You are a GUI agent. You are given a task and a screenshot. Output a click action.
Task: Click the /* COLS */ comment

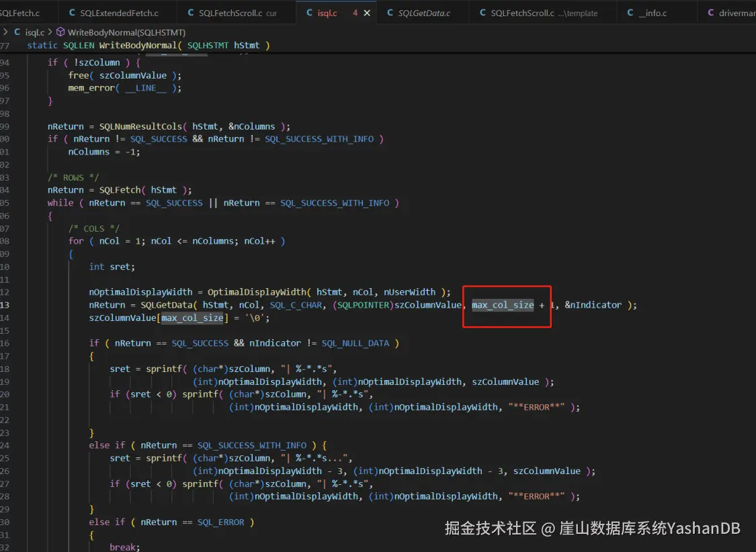click(93, 229)
